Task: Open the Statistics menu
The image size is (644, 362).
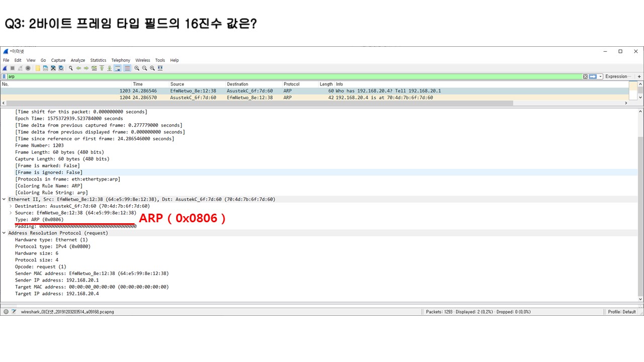Action: click(98, 60)
